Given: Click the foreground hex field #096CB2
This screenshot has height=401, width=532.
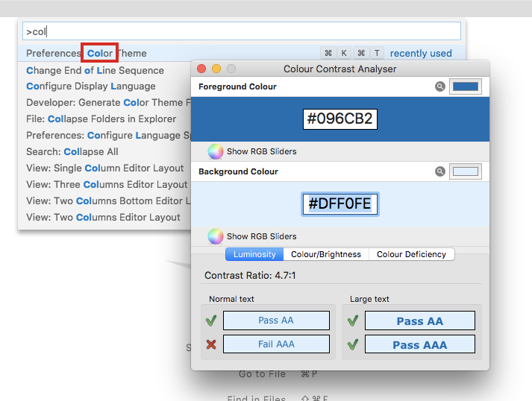Looking at the screenshot, I should [x=340, y=119].
